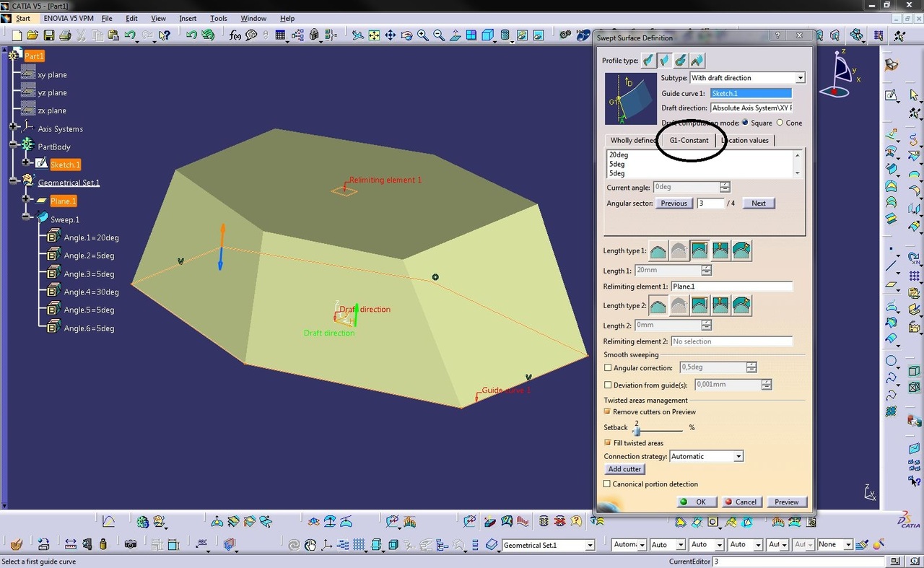Image resolution: width=924 pixels, height=568 pixels.
Task: Click the Next angular sector button
Action: tap(759, 204)
